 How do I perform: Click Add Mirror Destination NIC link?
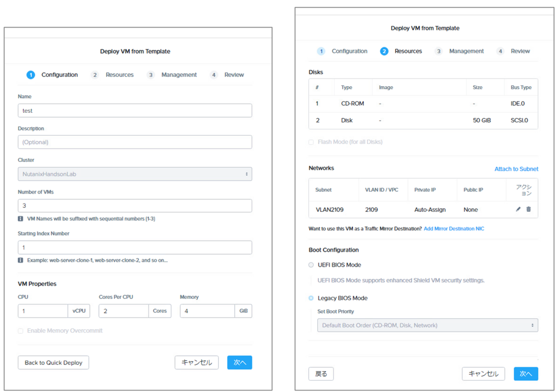pyautogui.click(x=454, y=229)
